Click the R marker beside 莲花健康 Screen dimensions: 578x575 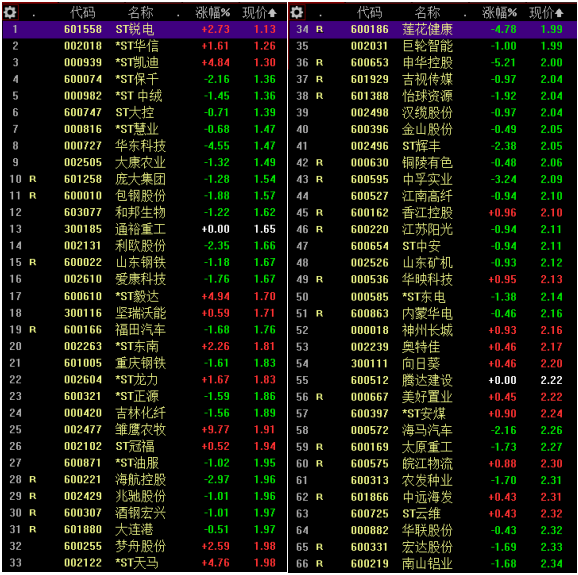click(x=319, y=29)
